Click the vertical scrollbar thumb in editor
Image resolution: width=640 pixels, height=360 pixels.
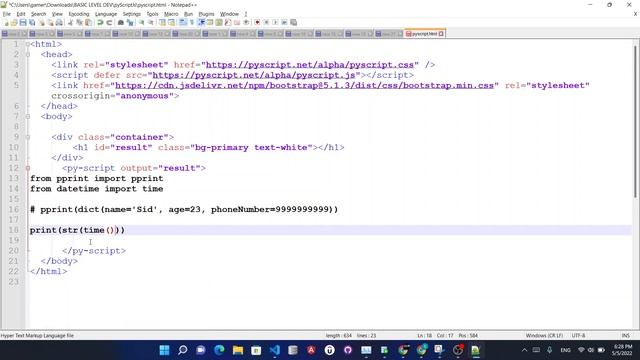636,122
